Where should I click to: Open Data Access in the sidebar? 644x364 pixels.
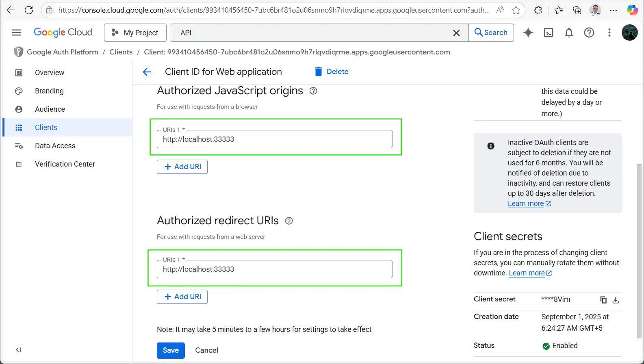[x=55, y=146]
